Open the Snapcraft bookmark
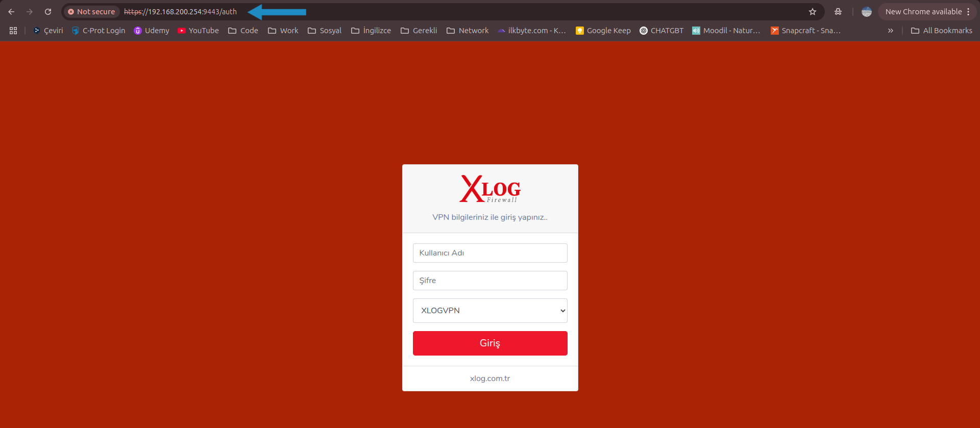This screenshot has height=428, width=980. coord(805,31)
